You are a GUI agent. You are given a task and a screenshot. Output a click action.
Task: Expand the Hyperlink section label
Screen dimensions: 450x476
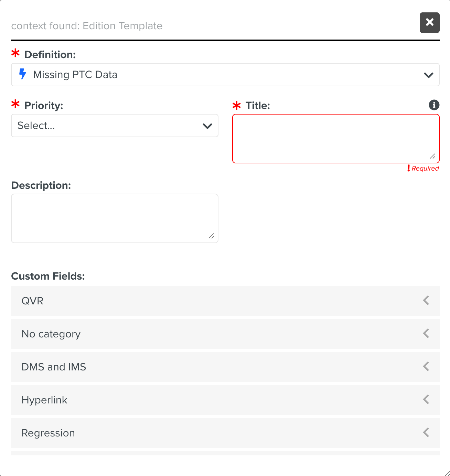coord(44,400)
